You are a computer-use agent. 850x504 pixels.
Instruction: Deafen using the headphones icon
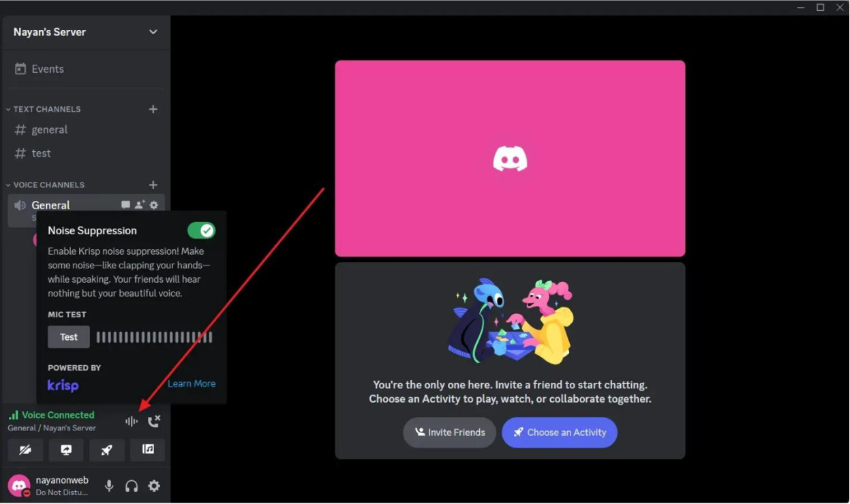tap(132, 486)
